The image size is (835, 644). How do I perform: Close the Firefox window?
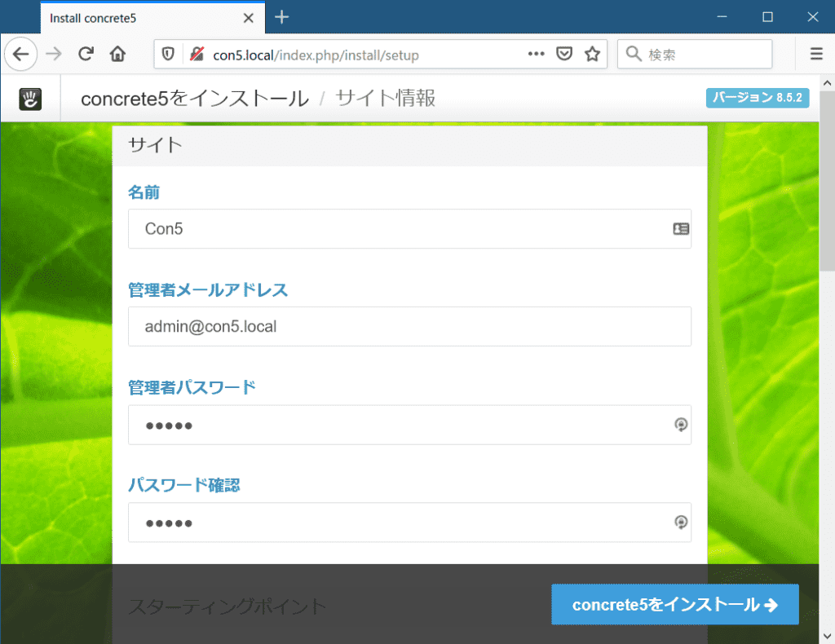(x=813, y=17)
